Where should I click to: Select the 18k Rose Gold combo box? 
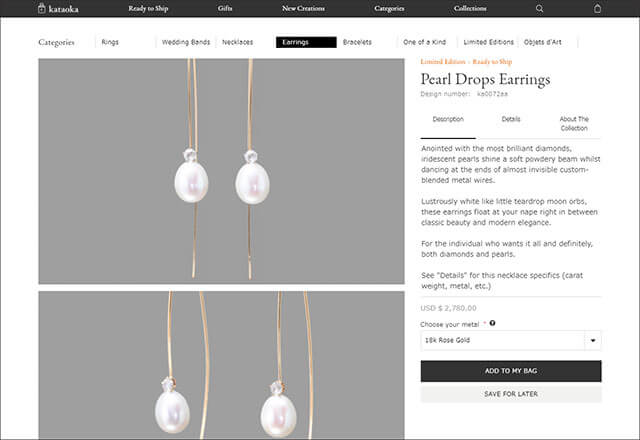502,340
